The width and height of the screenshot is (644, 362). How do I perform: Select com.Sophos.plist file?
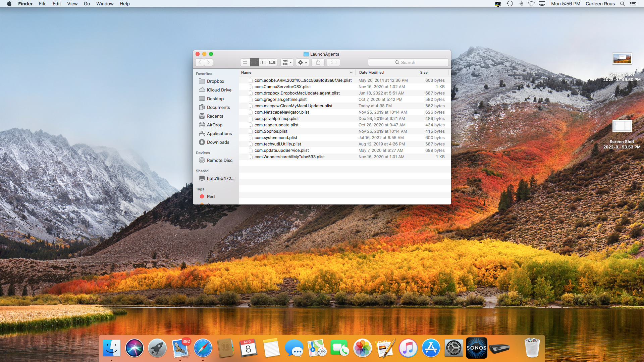point(271,131)
